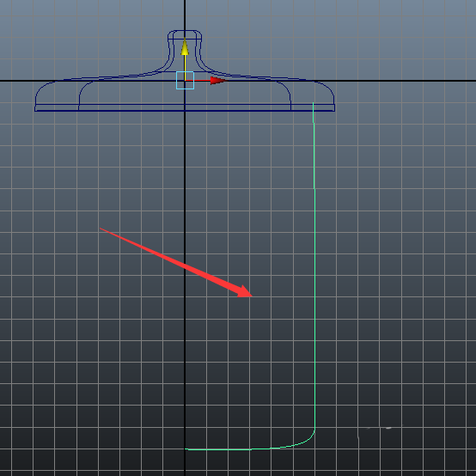
Task: Grab the red X-axis move manipulator arrow
Action: pos(218,81)
